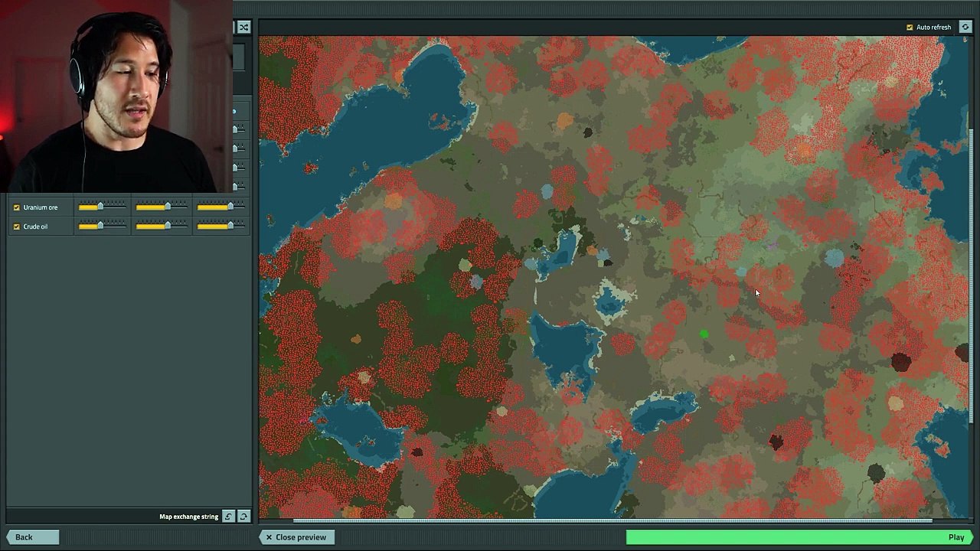Click the green starting position marker on map

(704, 334)
